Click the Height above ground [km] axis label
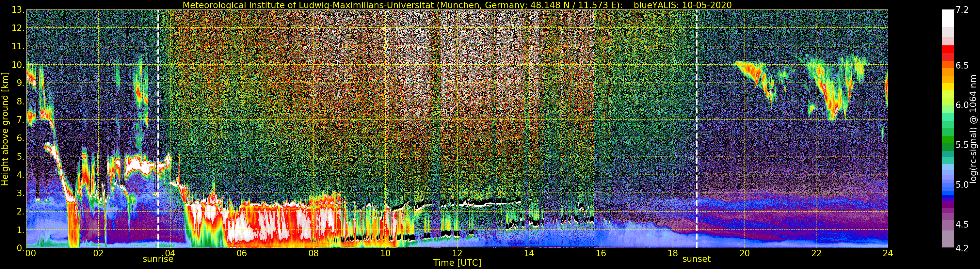Screen dimensions: 980x269 click(5, 129)
